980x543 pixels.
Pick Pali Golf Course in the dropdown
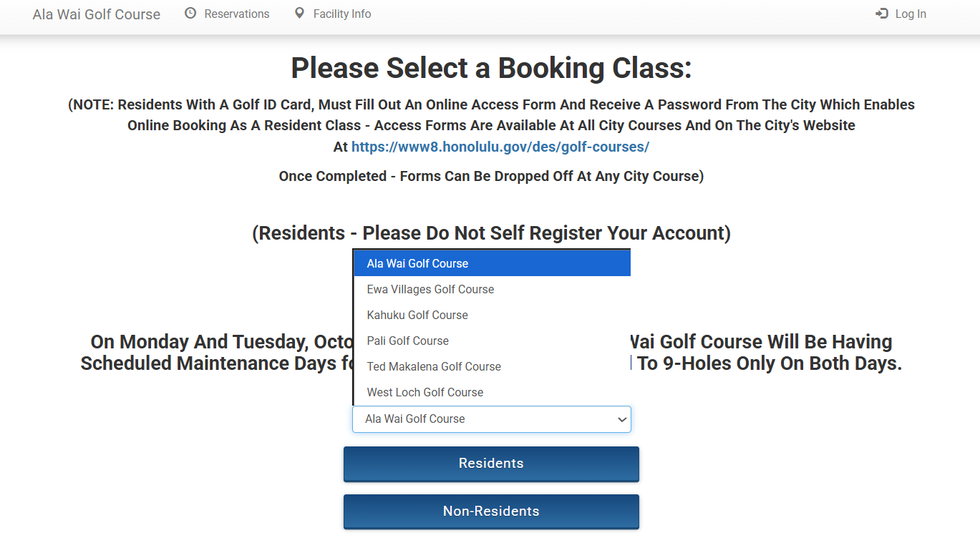click(x=408, y=341)
